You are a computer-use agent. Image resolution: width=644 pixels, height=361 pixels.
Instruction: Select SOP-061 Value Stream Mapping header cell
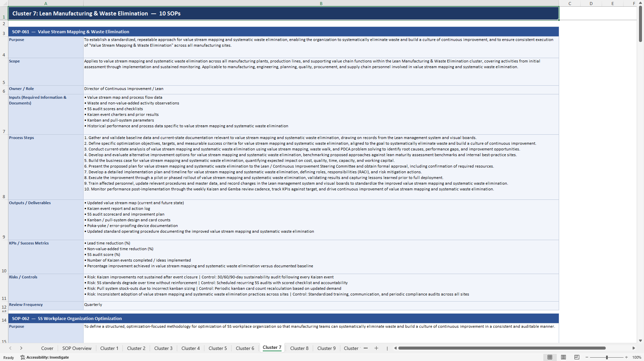(284, 32)
